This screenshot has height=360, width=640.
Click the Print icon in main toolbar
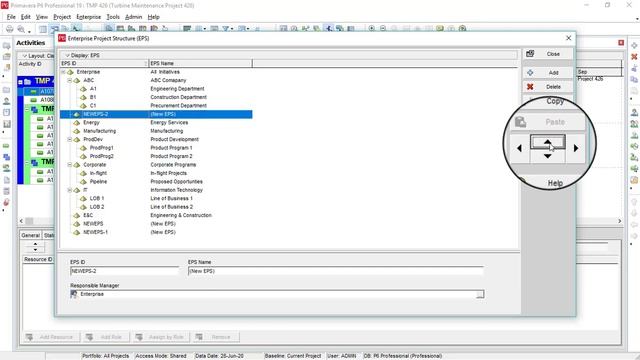tap(9, 29)
